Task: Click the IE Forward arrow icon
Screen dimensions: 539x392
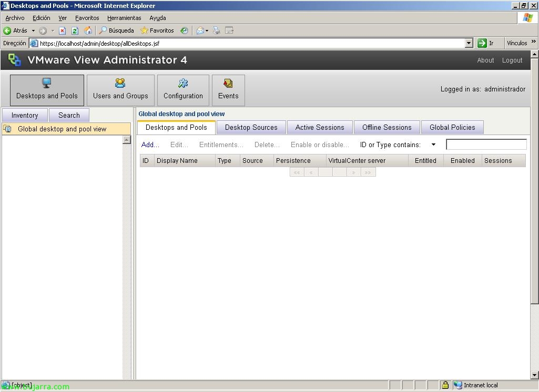Action: [x=43, y=31]
